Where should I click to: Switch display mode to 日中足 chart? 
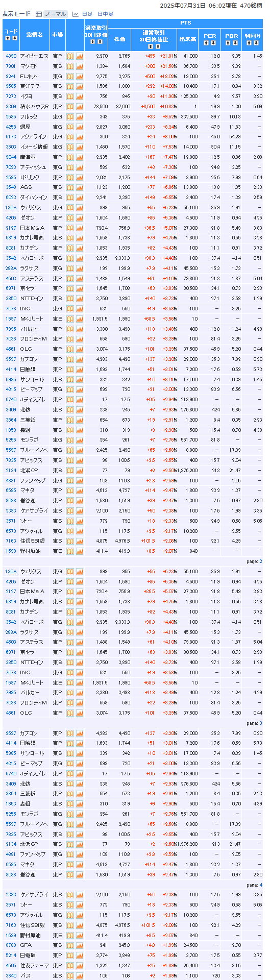point(106,14)
